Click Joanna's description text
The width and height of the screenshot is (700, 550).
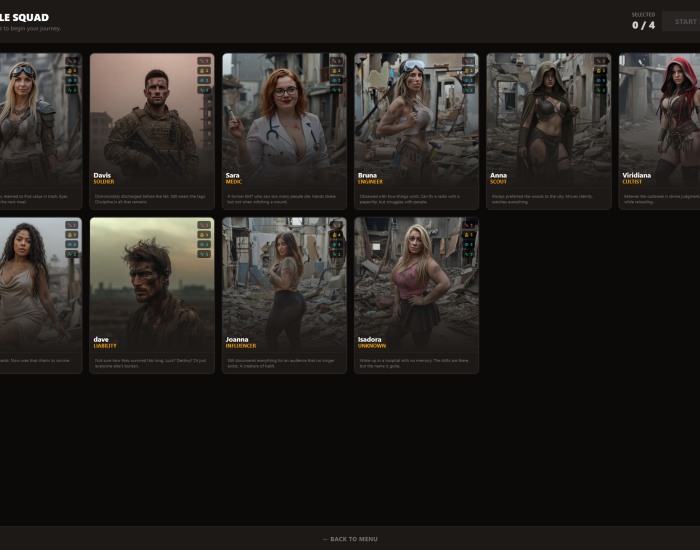pyautogui.click(x=281, y=363)
